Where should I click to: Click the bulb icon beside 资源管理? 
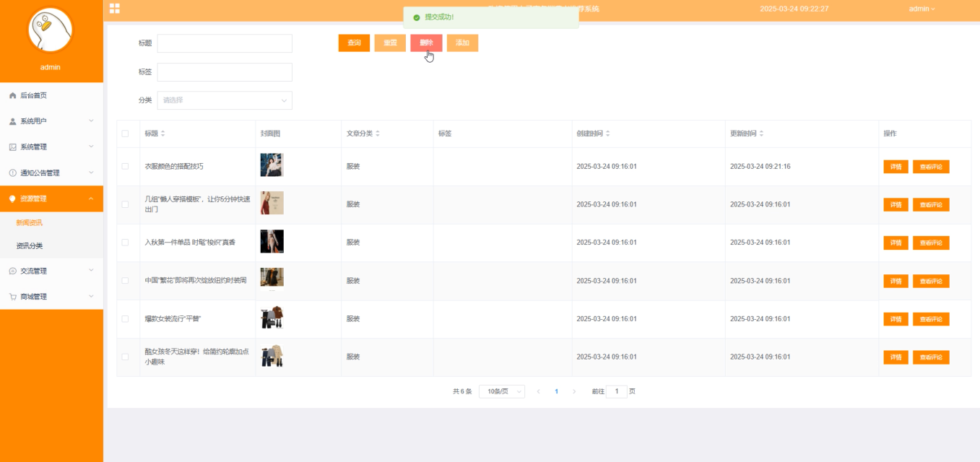coord(13,199)
